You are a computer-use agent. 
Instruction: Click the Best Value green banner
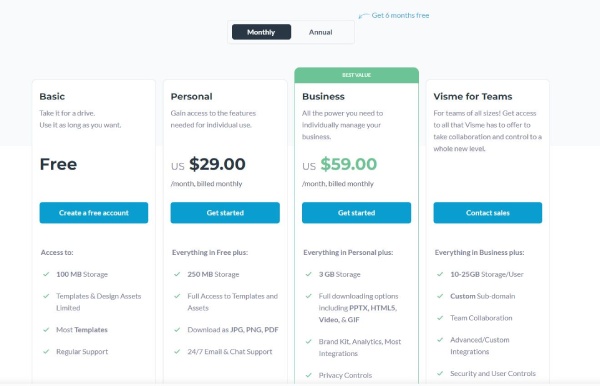[x=356, y=75]
